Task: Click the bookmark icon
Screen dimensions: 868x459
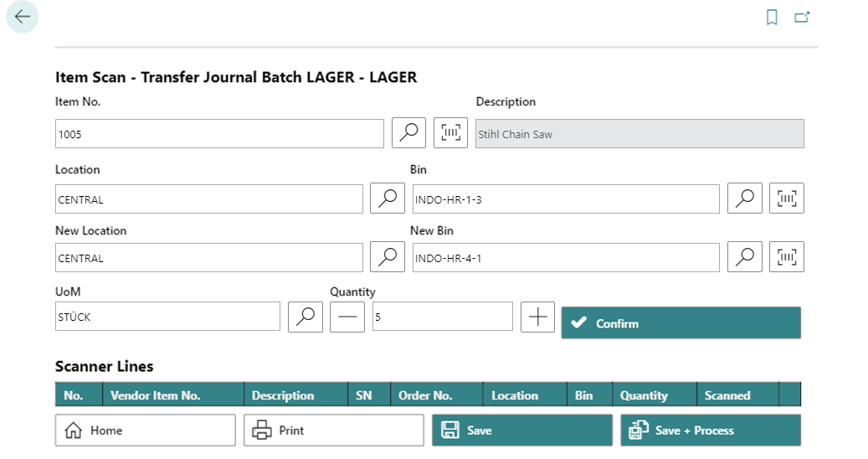Action: tap(772, 17)
